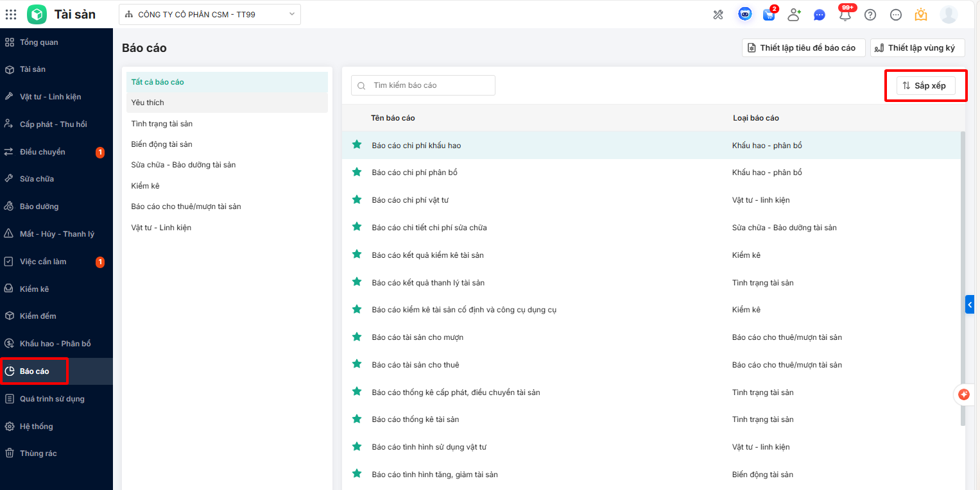Open the company selector dropdown
The height and width of the screenshot is (490, 980).
coord(210,14)
